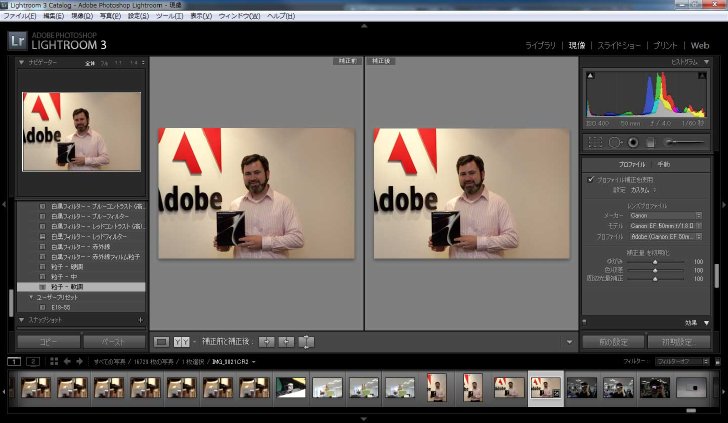
Task: Open the Develop menu
Action: (82, 16)
